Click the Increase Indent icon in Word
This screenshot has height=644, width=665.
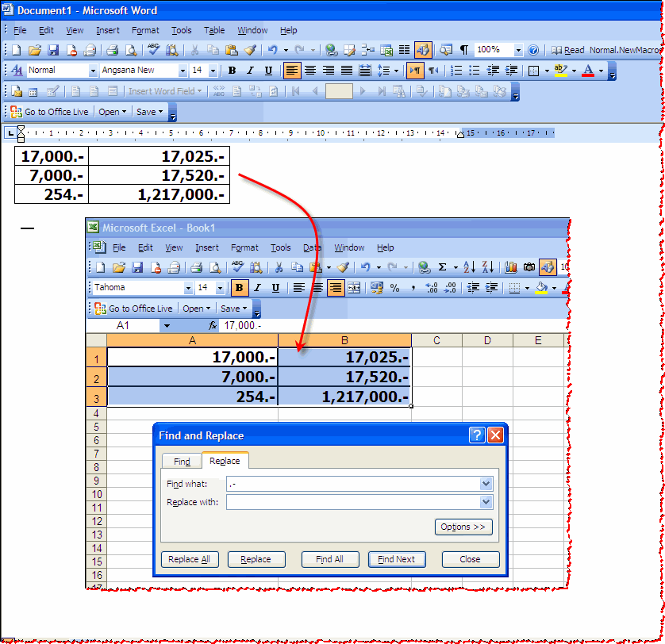click(512, 71)
